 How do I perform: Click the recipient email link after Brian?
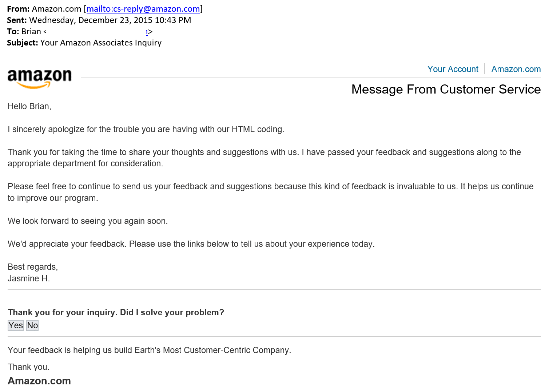coord(147,32)
